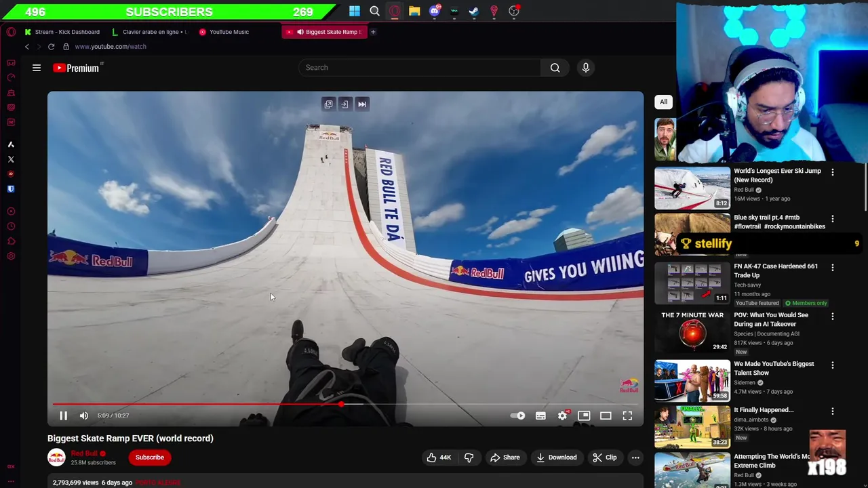The width and height of the screenshot is (868, 488).
Task: Mute the video volume
Action: point(84,415)
